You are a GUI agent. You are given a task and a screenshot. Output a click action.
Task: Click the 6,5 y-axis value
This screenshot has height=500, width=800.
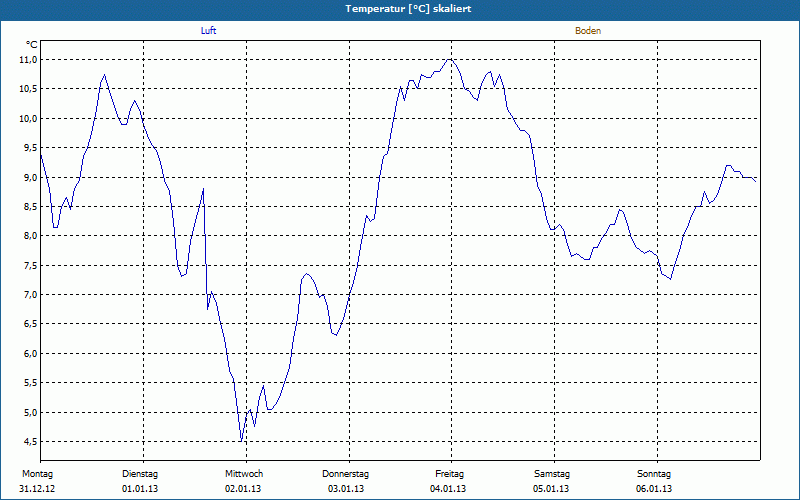[x=30, y=324]
